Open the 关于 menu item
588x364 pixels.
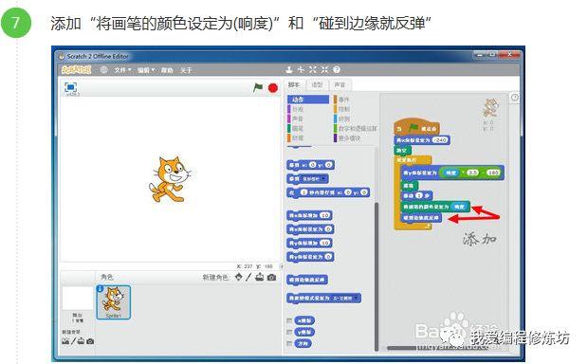(x=186, y=70)
